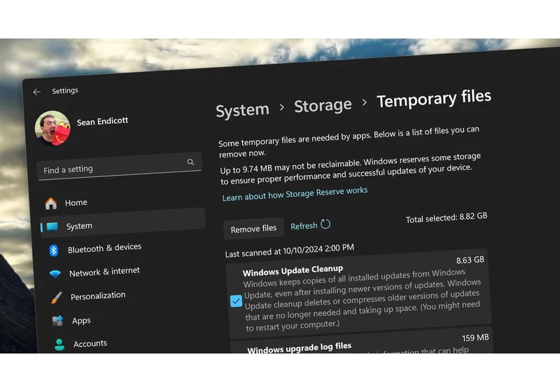
Task: Click the Apps icon
Action: (x=57, y=321)
